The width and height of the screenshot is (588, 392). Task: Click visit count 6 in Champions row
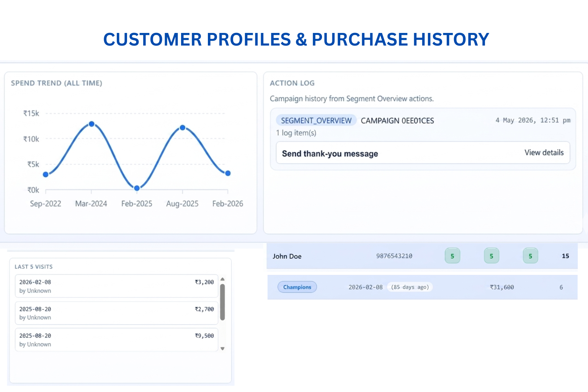click(561, 287)
